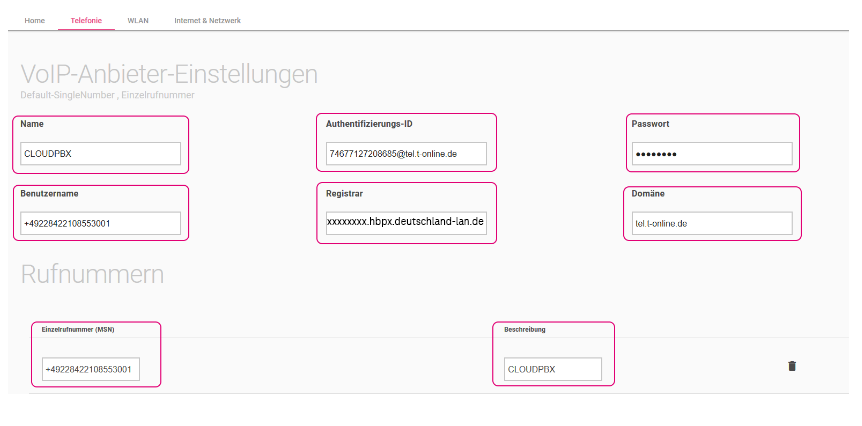Viewport: 862px width, 426px height.
Task: Click the Authentifizierungs-ID label
Action: pos(369,124)
